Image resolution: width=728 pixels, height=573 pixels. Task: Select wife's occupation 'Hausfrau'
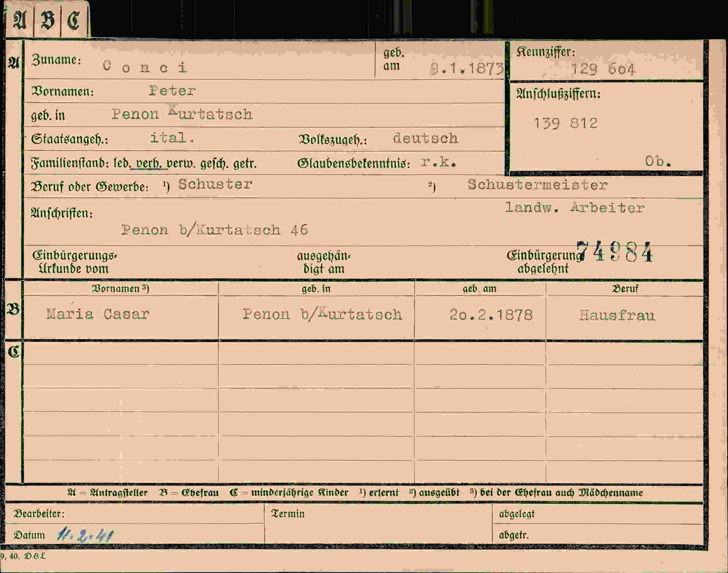click(x=617, y=315)
